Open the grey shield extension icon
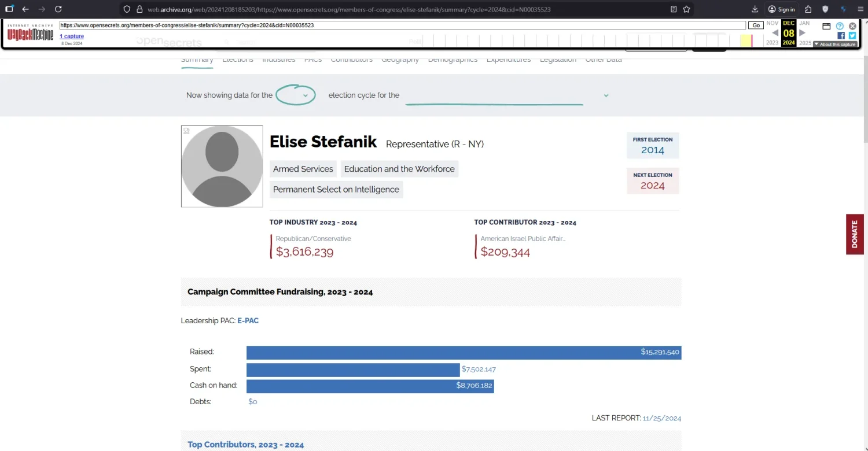868x451 pixels. 826,9
